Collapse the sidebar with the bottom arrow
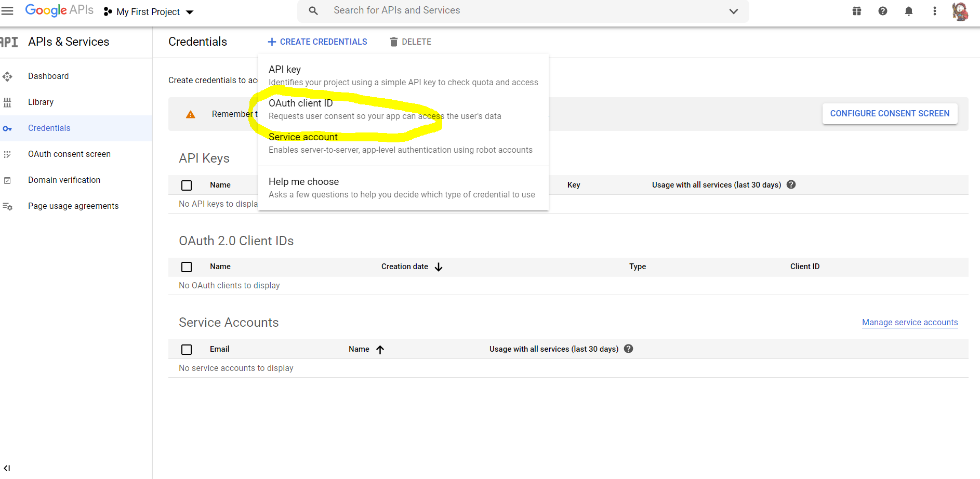Viewport: 980px width, 479px height. (7, 468)
